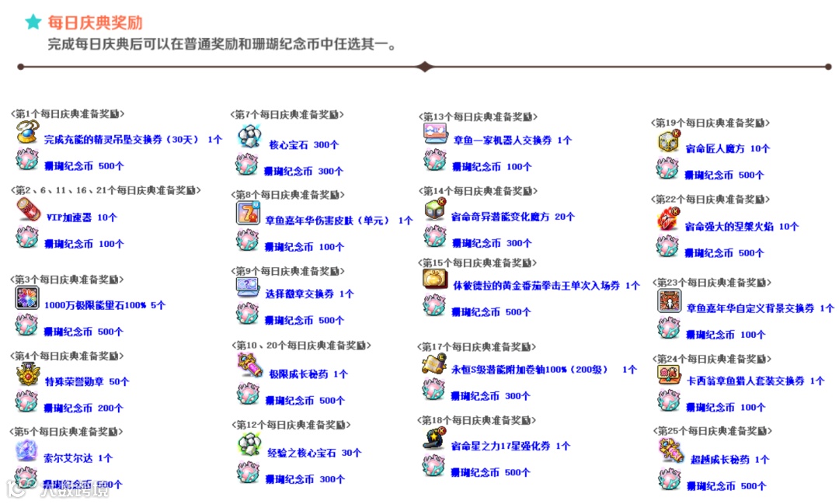
Task: Click 珊瑚纪念币 100个 under 第24个 reward
Action: tap(726, 408)
